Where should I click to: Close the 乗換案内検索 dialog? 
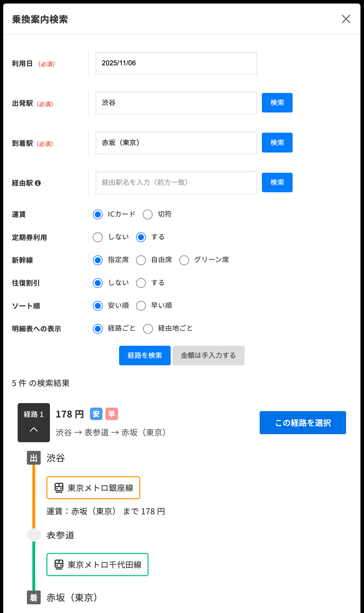(x=346, y=19)
